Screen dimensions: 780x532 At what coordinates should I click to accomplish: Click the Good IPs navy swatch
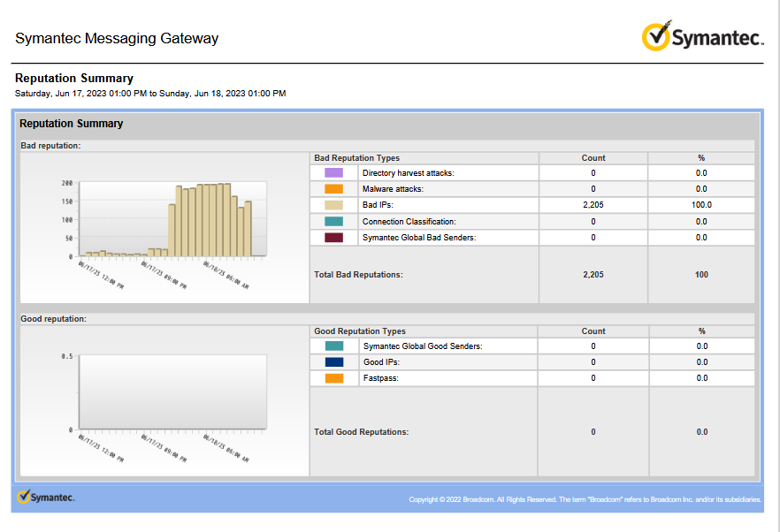(x=334, y=362)
